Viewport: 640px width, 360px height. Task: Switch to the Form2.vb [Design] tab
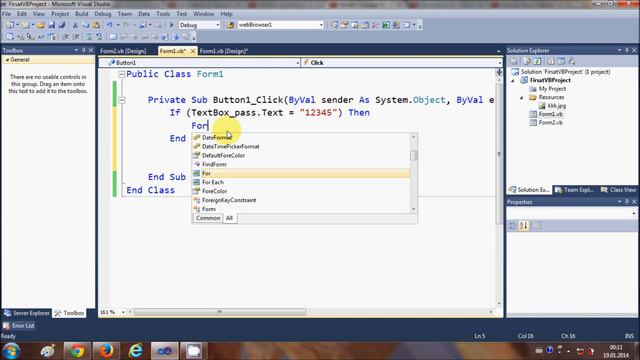(123, 51)
